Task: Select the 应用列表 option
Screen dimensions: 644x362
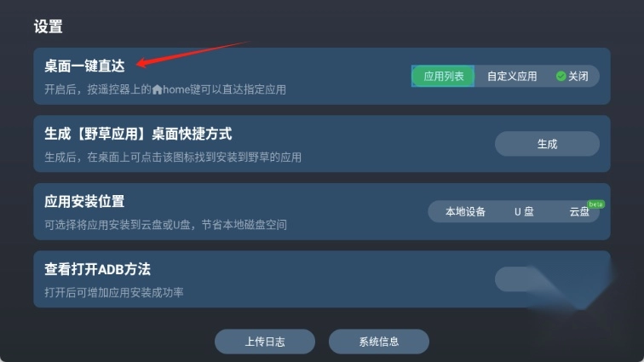Action: point(443,76)
